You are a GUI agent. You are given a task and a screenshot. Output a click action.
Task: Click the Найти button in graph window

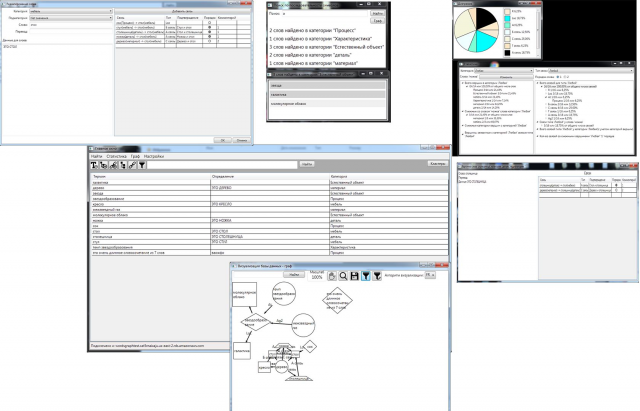tap(294, 275)
